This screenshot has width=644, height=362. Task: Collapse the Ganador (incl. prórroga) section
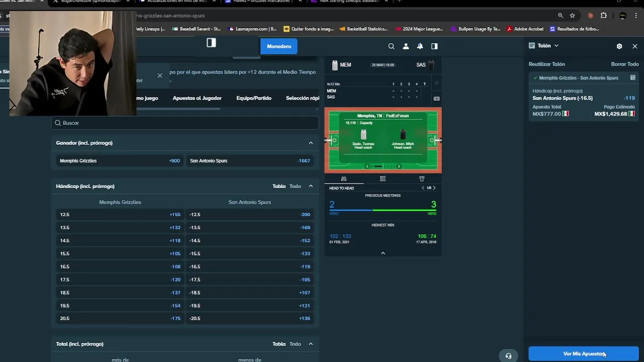click(310, 143)
